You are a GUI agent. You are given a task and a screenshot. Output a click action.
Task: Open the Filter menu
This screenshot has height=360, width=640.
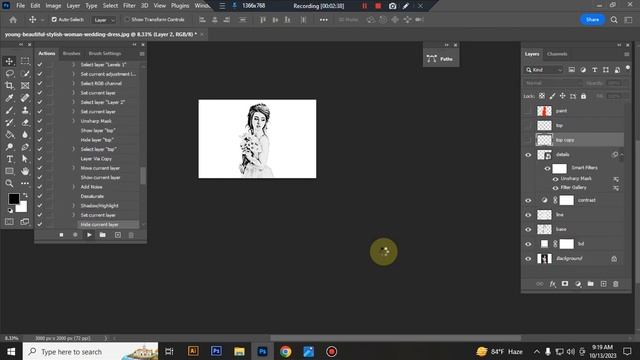(x=129, y=6)
